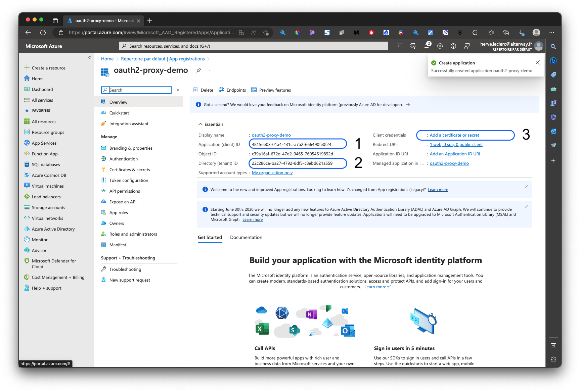Open the feedback icon in header
This screenshot has height=392, width=580.
(x=467, y=46)
